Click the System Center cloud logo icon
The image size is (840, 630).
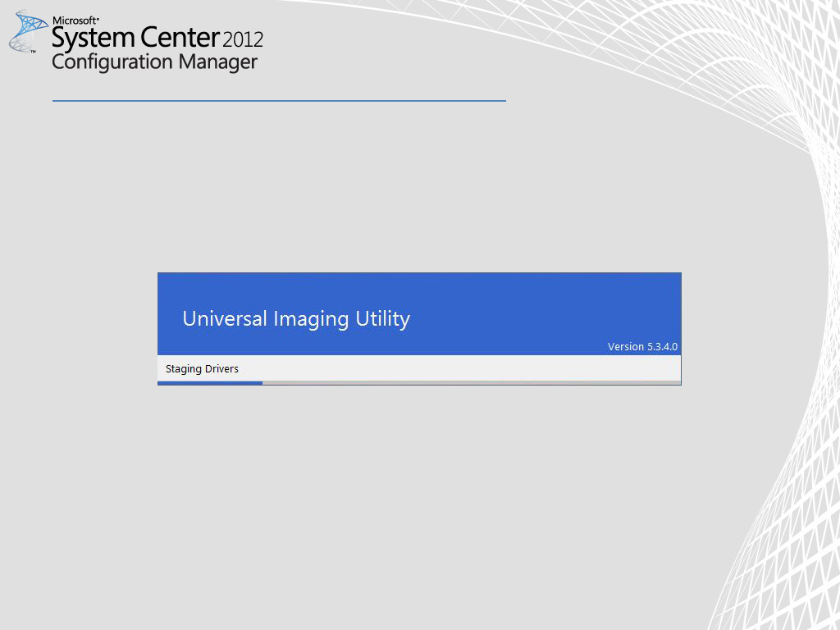[x=27, y=30]
